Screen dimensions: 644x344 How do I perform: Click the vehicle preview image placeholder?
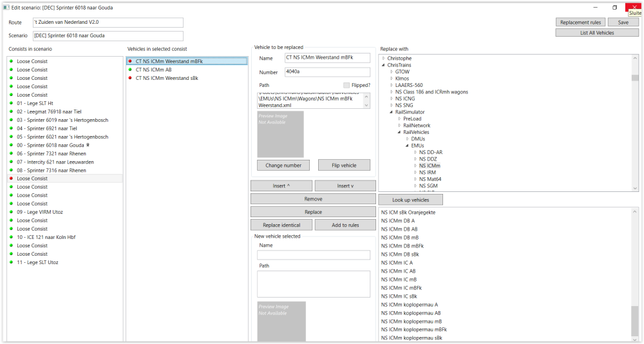(x=280, y=134)
